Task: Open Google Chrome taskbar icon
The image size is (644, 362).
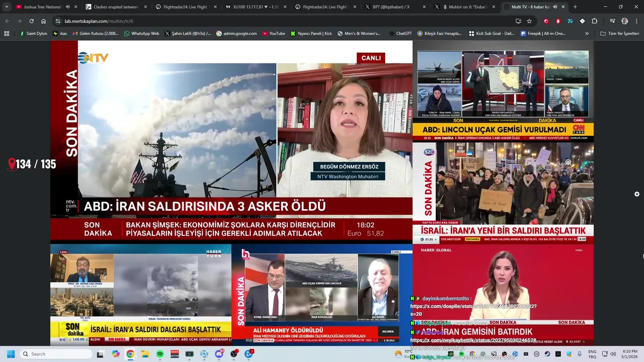Action: pyautogui.click(x=130, y=354)
